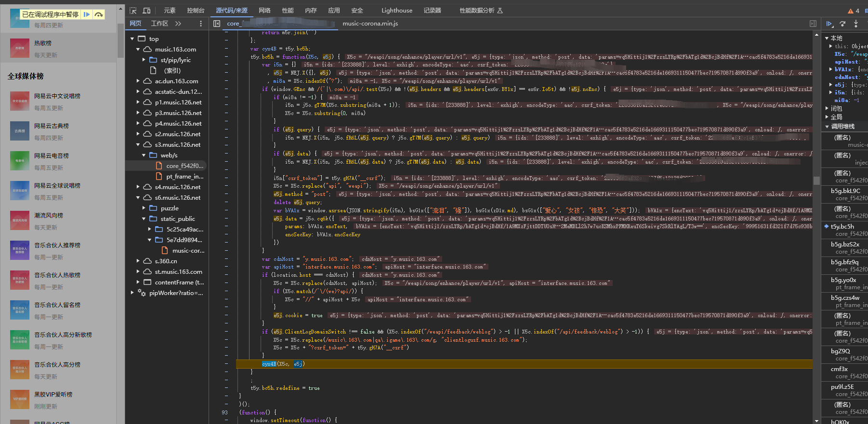868x424 pixels.
Task: Click step over icon in paused overlay
Action: (99, 14)
